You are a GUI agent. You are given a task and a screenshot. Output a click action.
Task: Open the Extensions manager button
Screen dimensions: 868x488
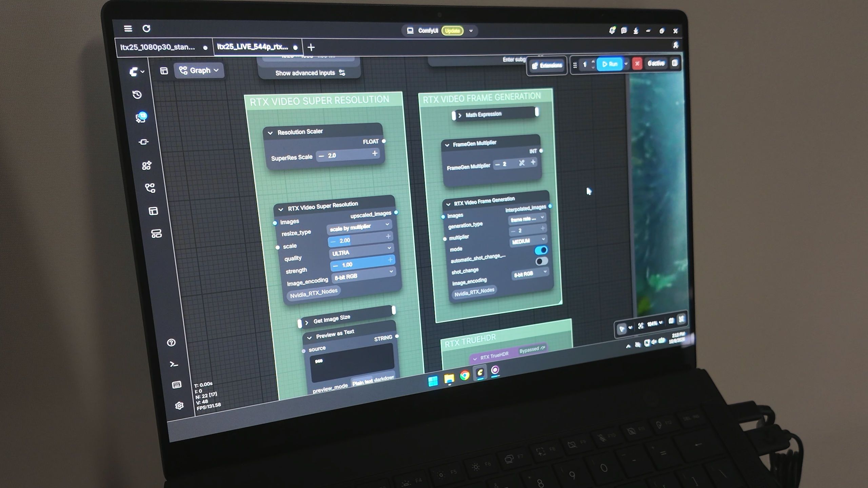pos(547,65)
